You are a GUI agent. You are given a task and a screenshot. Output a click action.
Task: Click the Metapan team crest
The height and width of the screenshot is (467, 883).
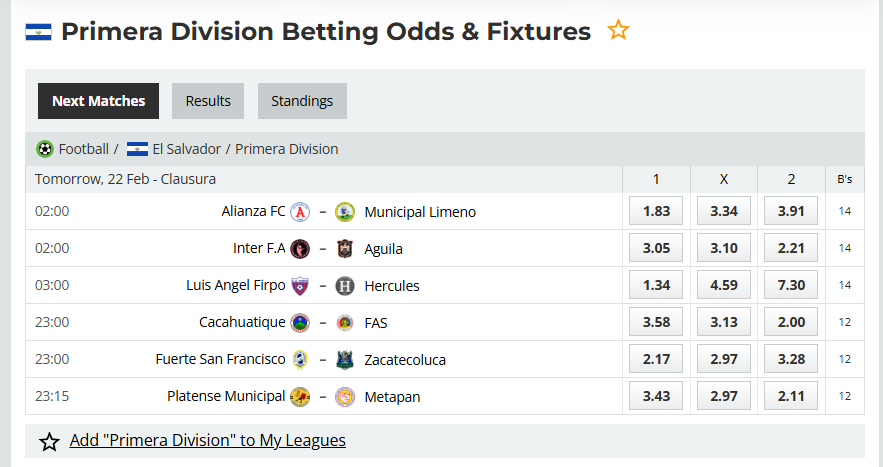[x=345, y=397]
